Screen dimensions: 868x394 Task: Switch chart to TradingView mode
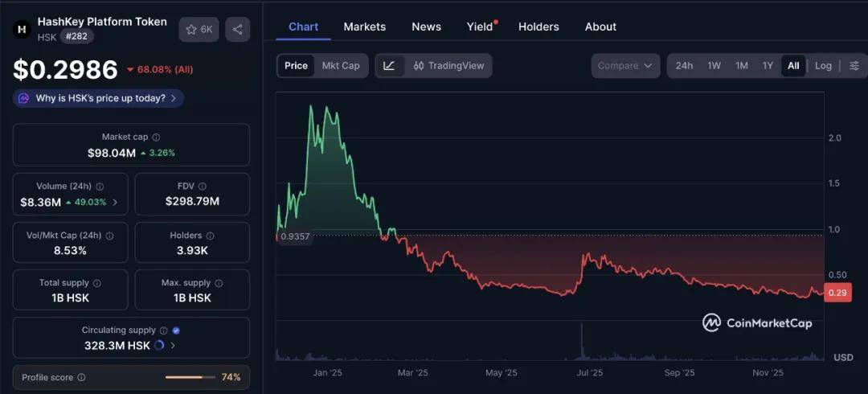point(448,66)
